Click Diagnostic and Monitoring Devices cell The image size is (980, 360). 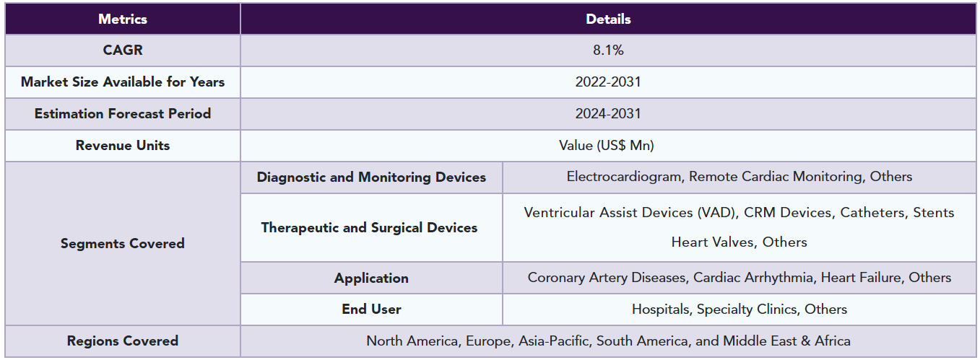point(371,177)
